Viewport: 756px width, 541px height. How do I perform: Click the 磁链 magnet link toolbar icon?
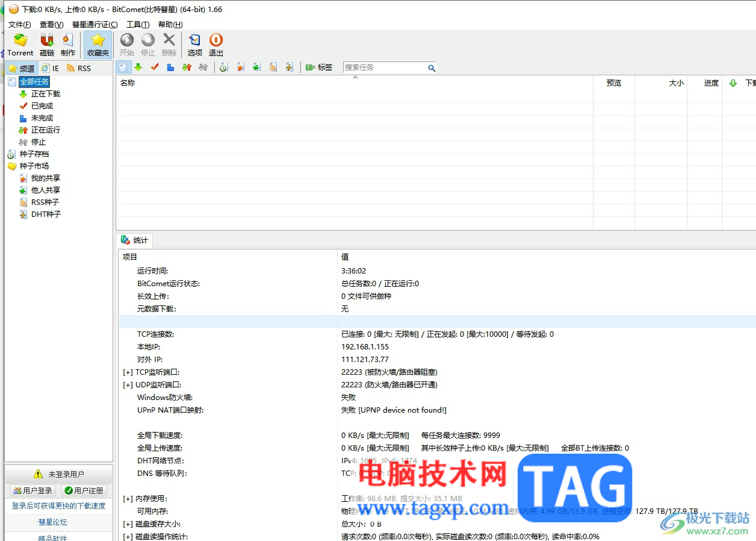pos(47,45)
